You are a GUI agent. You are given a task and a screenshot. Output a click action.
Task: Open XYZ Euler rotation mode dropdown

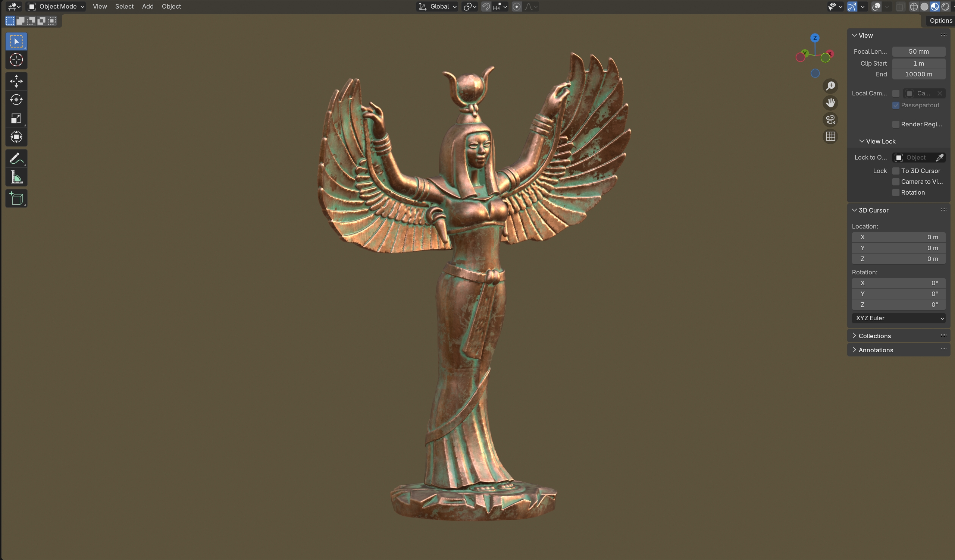coord(899,318)
